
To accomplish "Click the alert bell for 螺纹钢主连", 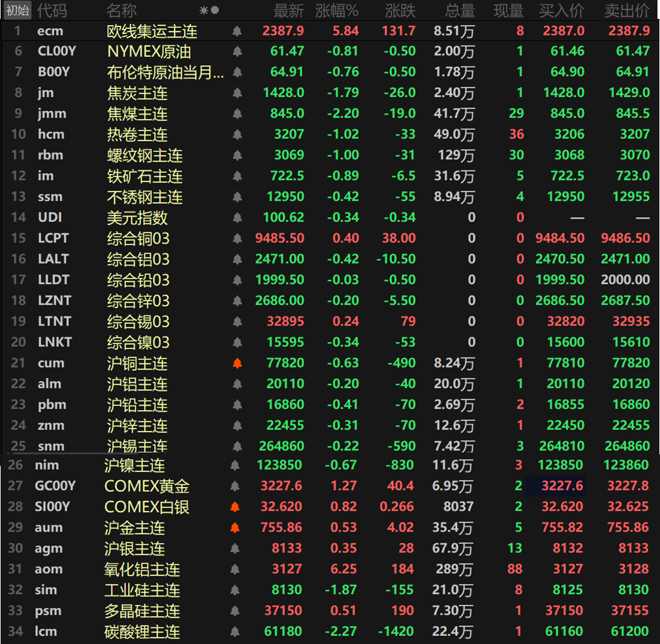I will 238,156.
